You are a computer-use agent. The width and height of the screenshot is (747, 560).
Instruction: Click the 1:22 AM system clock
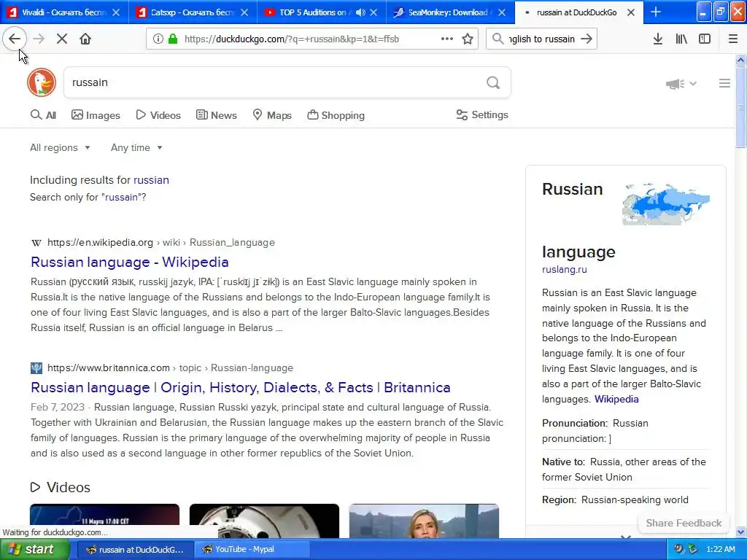[720, 549]
